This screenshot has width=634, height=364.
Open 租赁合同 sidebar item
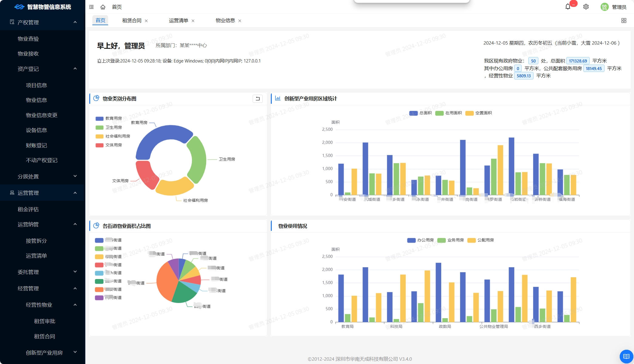pyautogui.click(x=44, y=336)
